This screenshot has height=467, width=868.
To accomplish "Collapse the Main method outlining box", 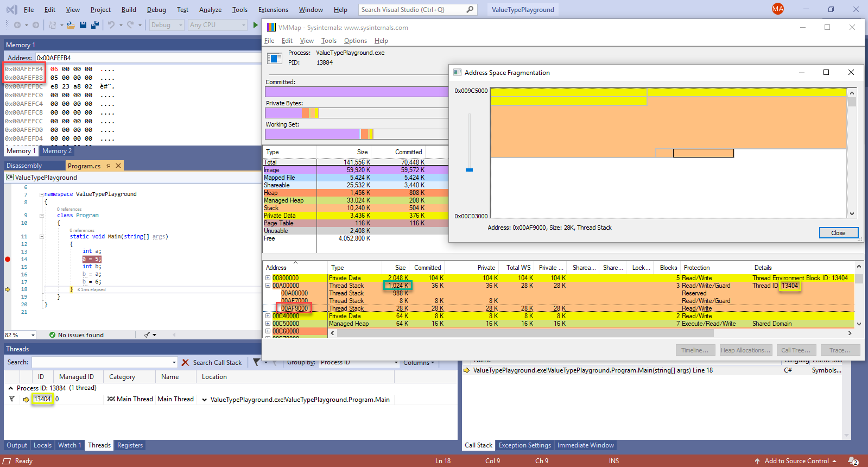I will (x=41, y=237).
